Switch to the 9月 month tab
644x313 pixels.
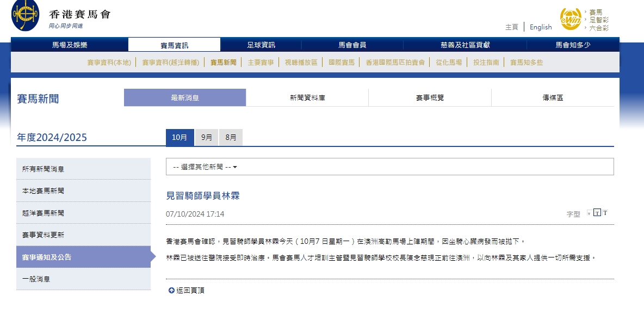pyautogui.click(x=207, y=138)
